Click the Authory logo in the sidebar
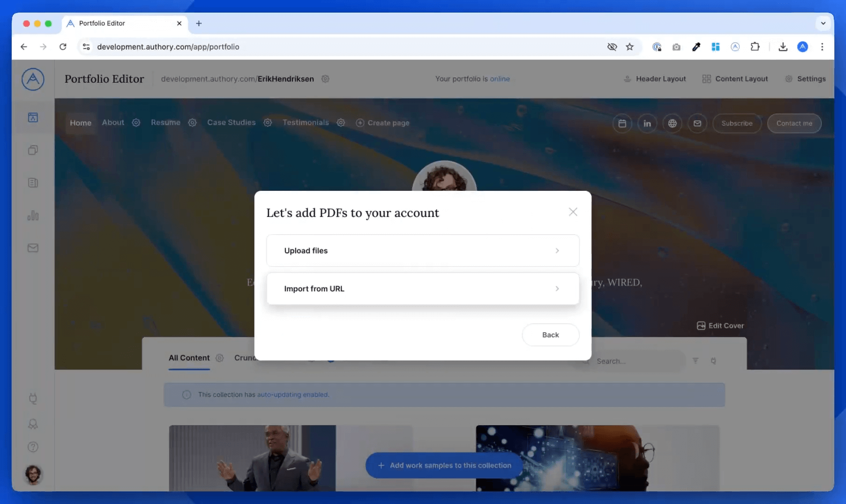This screenshot has width=846, height=504. (x=33, y=79)
